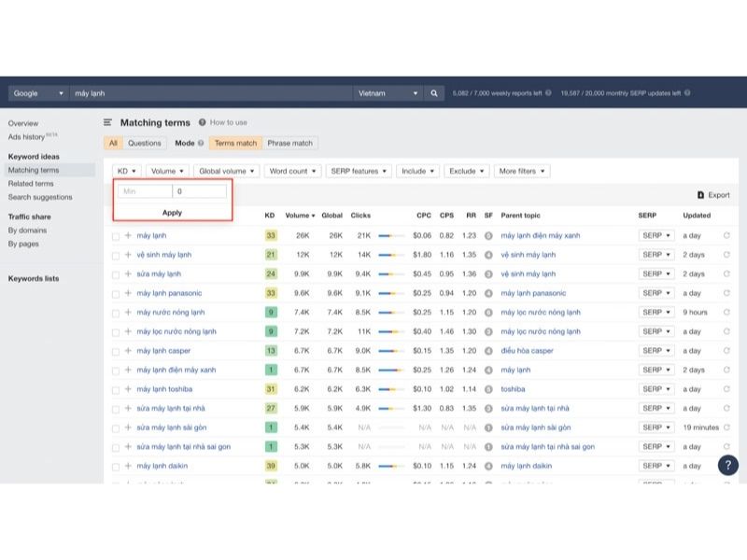Click the Export file icon
Image resolution: width=747 pixels, height=560 pixels.
click(700, 195)
